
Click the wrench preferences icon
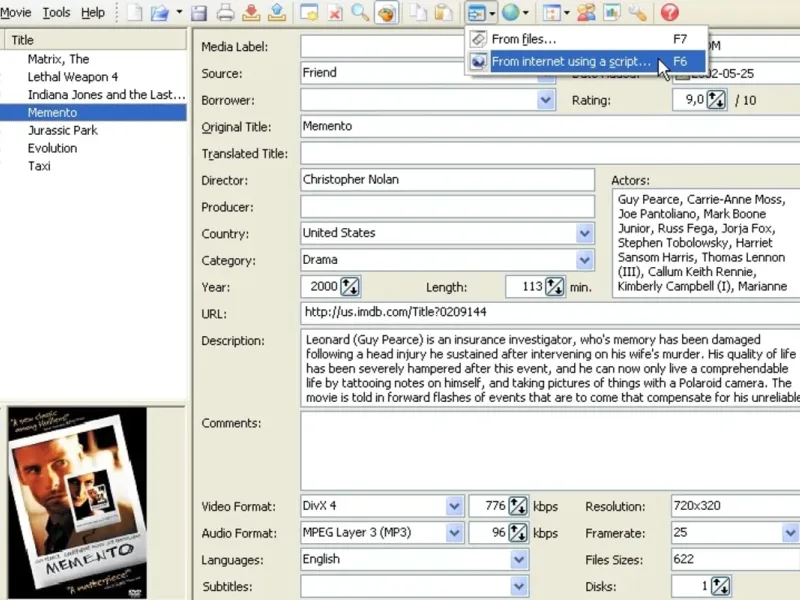point(637,13)
